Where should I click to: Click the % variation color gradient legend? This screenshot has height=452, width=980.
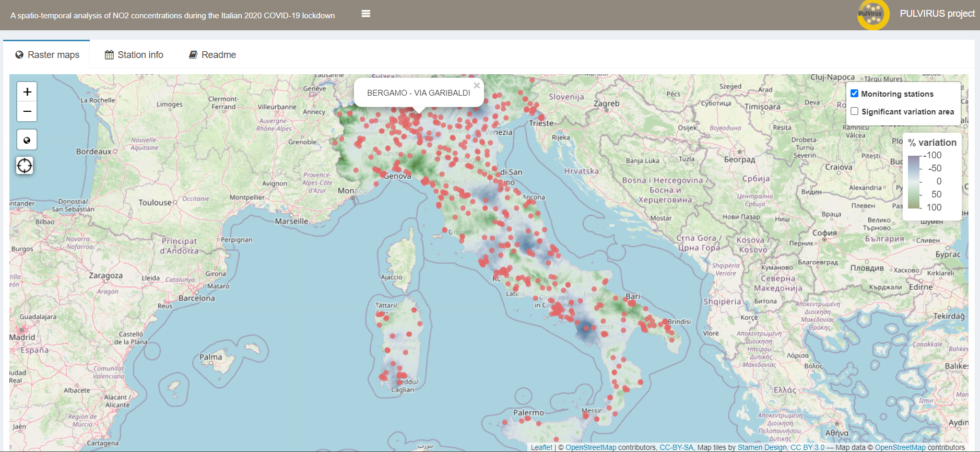pos(914,181)
